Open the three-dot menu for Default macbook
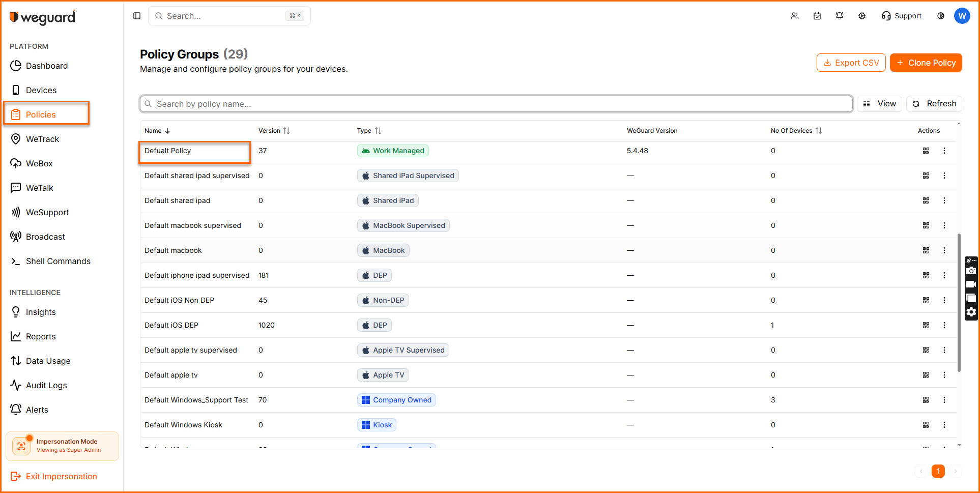The height and width of the screenshot is (493, 980). 944,250
